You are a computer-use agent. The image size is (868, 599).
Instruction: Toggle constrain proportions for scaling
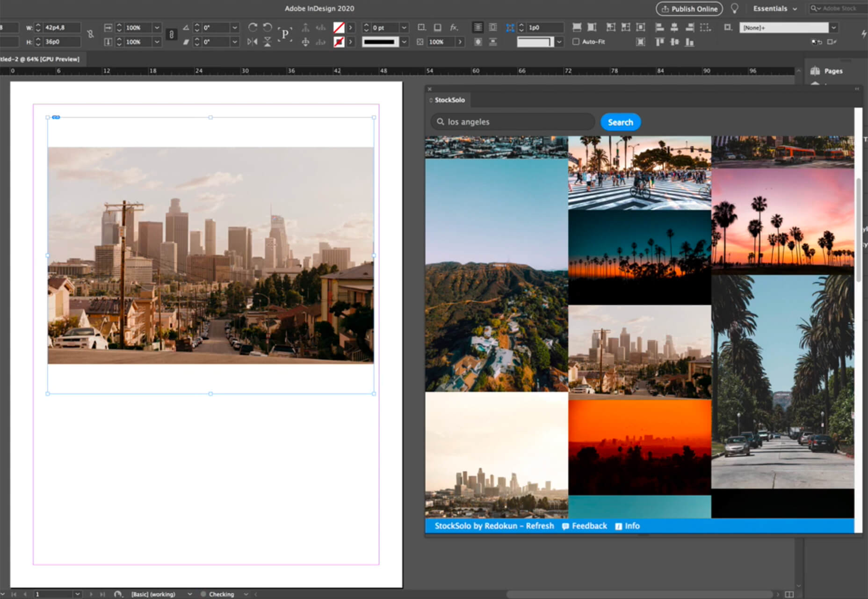[x=172, y=35]
